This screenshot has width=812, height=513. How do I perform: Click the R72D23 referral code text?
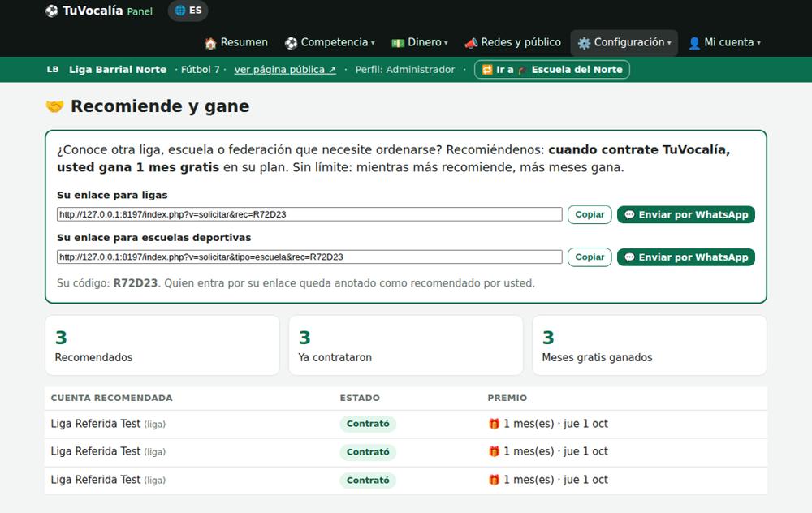pyautogui.click(x=135, y=283)
